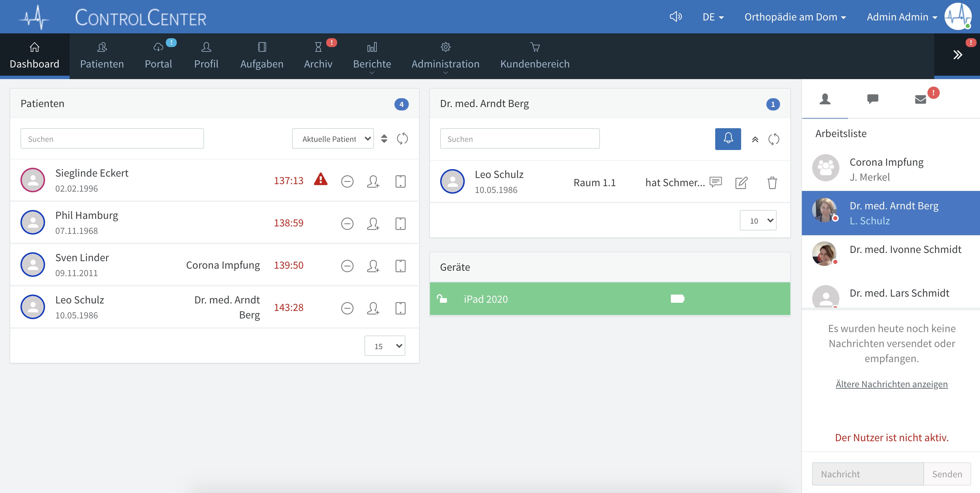Image resolution: width=980 pixels, height=493 pixels.
Task: Remove Sieglinde Eckert with minus icon
Action: [x=347, y=182]
